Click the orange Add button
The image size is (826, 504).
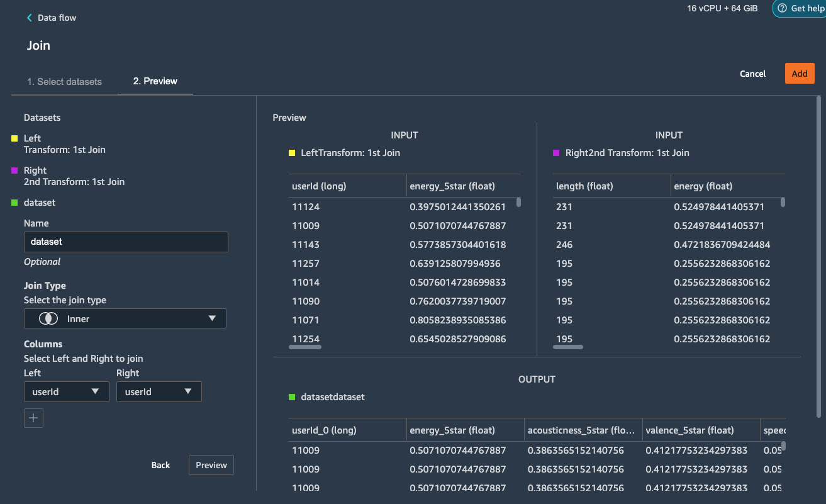(800, 74)
